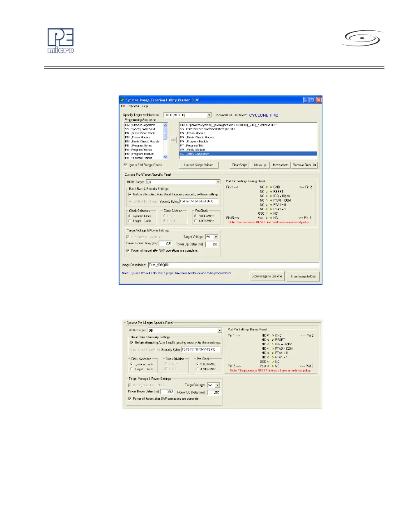
Task: Select Cyclone Clock radio in the full utility window
Action: coord(130,216)
